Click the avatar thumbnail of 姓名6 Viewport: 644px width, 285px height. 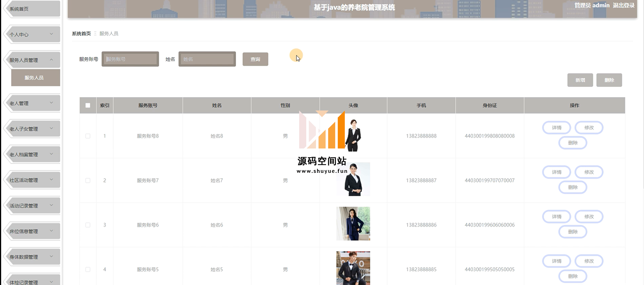click(x=353, y=224)
